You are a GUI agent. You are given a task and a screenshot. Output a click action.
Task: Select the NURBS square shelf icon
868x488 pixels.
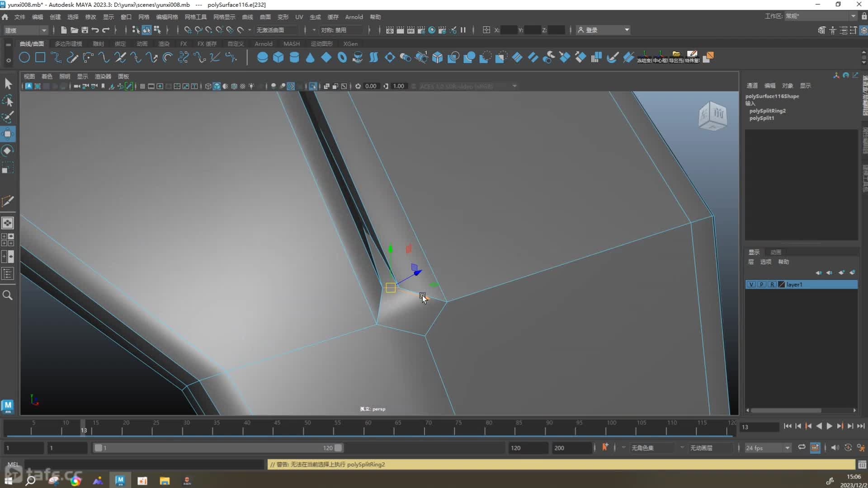point(40,57)
